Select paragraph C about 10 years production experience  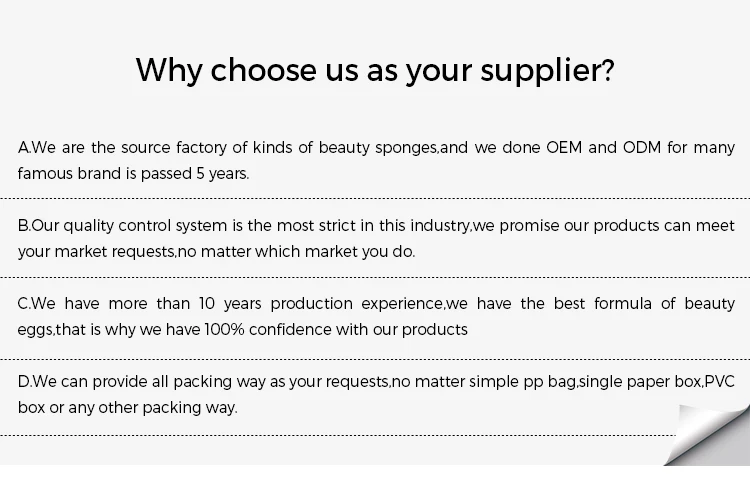pyautogui.click(x=376, y=316)
